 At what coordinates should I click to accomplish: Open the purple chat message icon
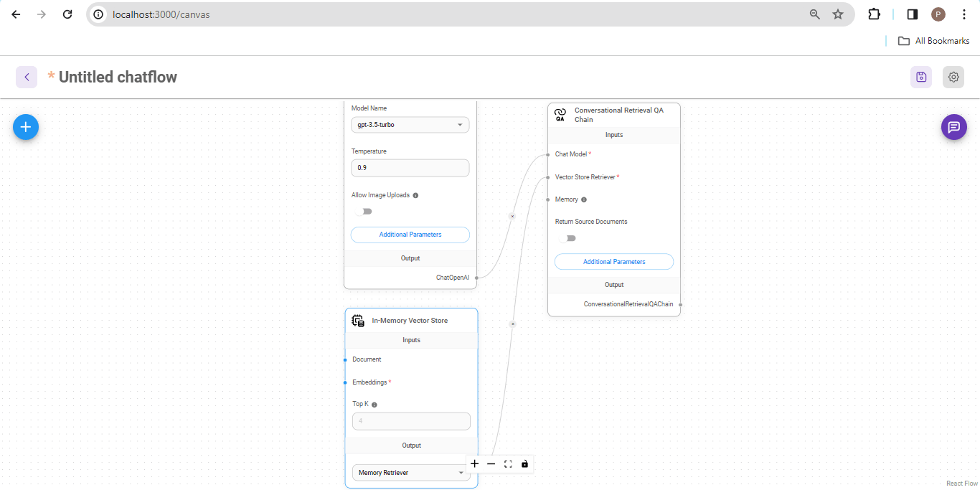click(953, 127)
